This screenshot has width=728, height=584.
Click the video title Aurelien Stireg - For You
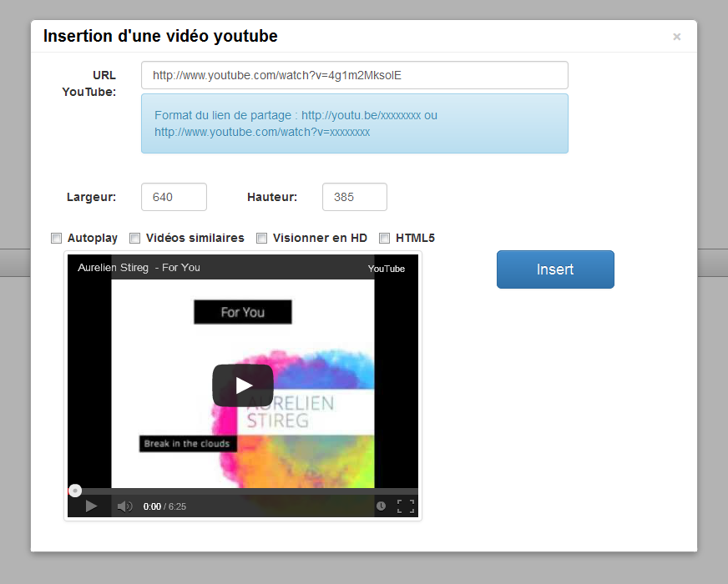[139, 268]
